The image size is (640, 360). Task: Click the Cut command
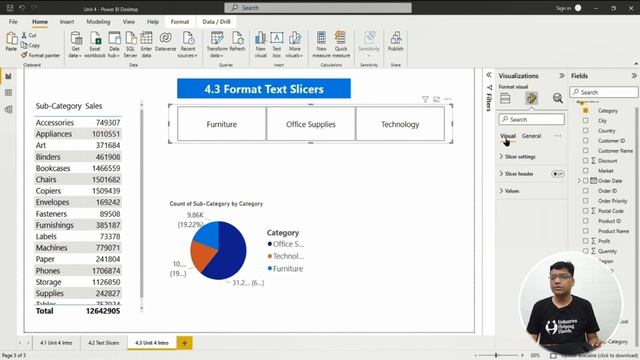29,36
